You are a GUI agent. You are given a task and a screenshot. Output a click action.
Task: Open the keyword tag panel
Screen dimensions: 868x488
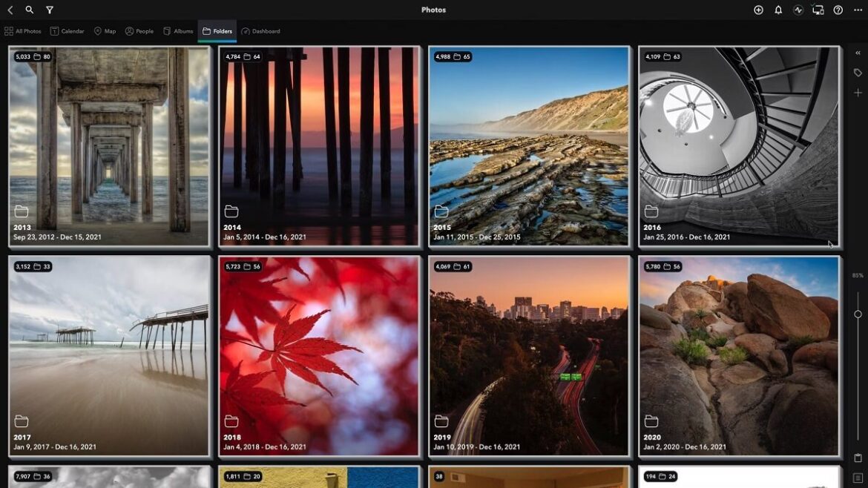click(858, 72)
